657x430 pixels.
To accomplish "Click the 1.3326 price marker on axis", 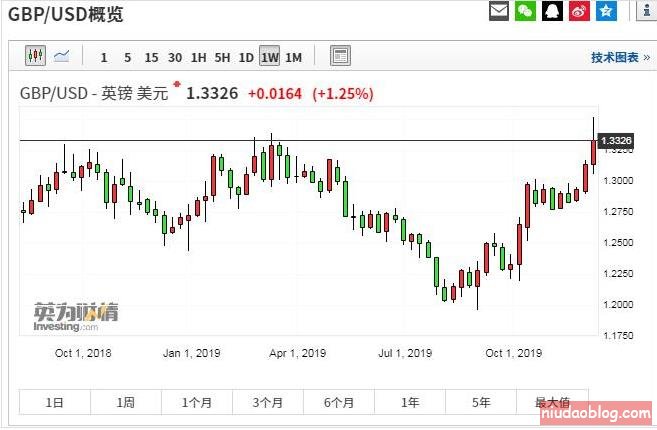I will coord(618,140).
